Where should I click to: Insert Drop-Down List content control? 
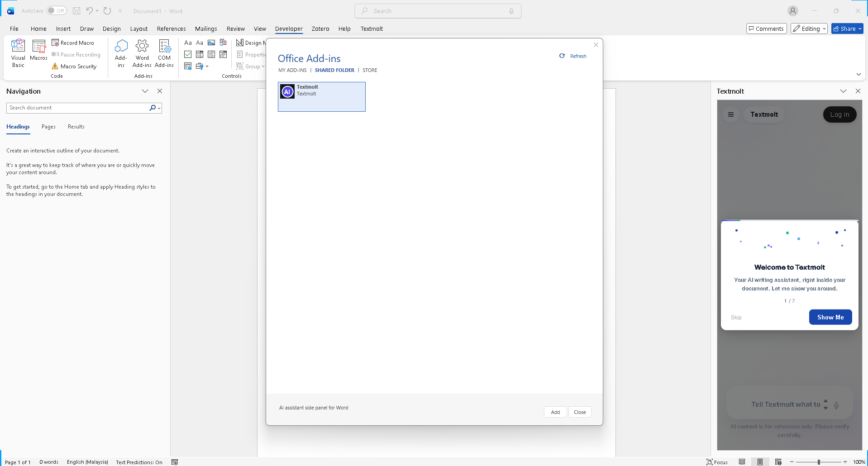(x=211, y=54)
